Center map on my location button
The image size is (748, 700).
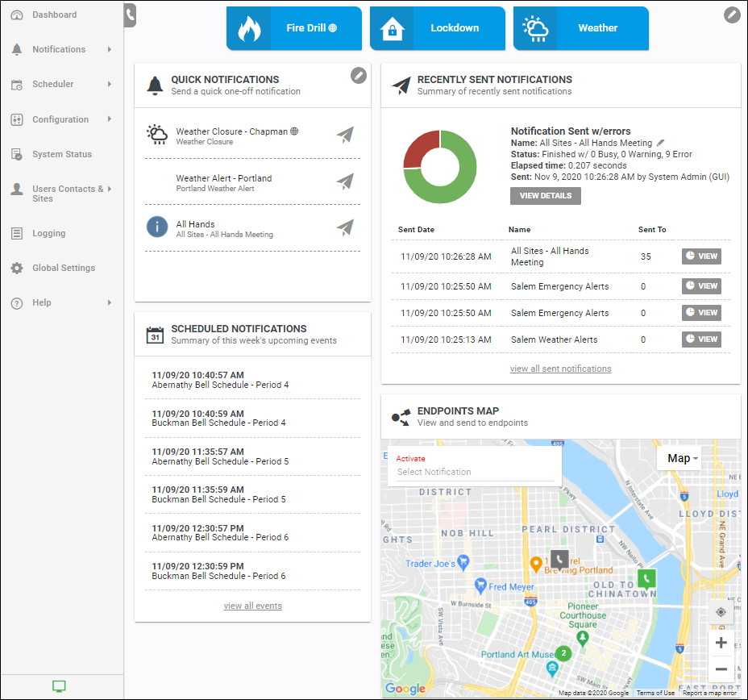721,612
